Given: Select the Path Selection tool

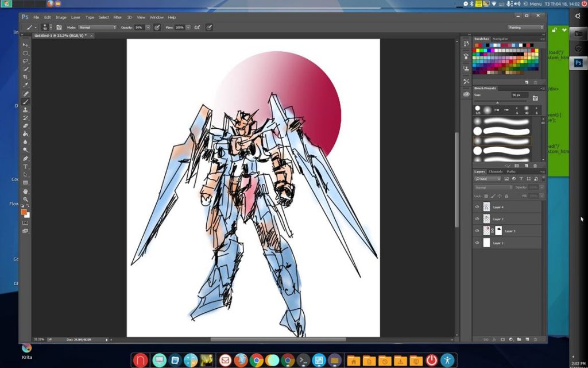Looking at the screenshot, I should (x=25, y=175).
